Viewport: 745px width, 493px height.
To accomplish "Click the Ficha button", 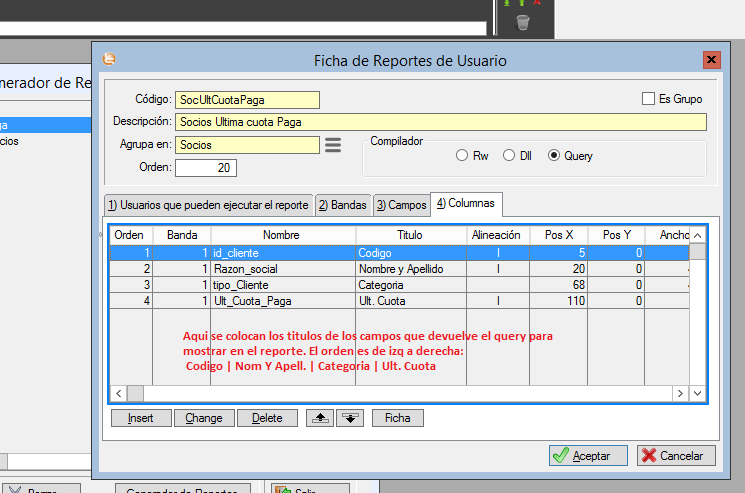I will (397, 418).
